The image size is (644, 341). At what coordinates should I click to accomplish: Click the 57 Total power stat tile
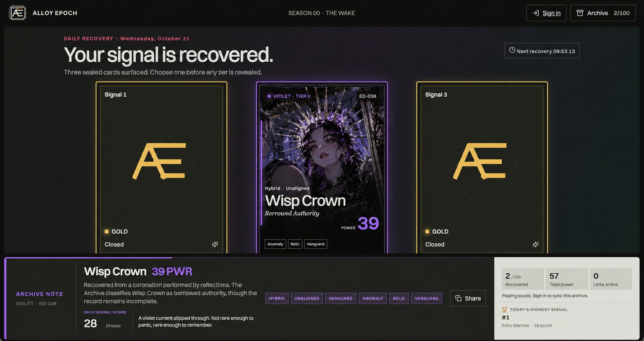[x=567, y=279]
